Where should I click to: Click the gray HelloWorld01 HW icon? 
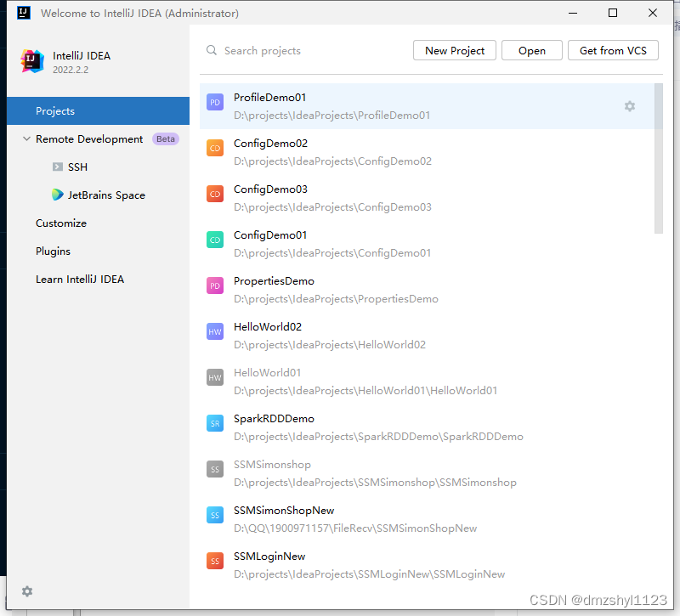click(215, 377)
